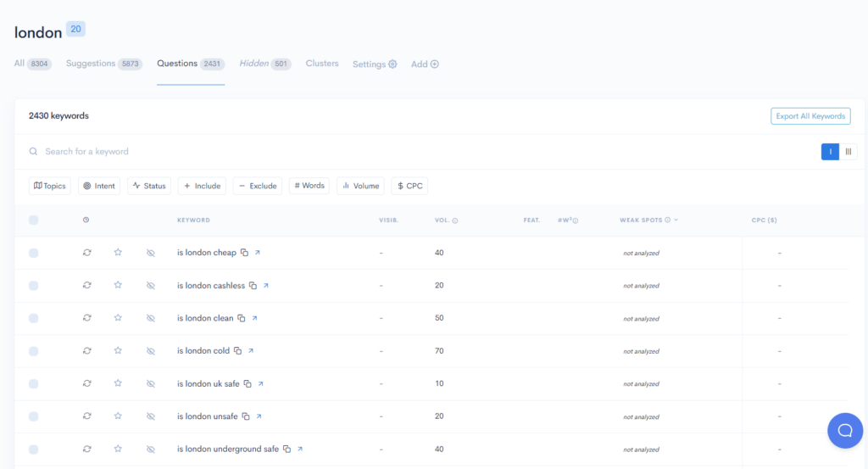The width and height of the screenshot is (868, 469).
Task: Favorite the 'is london clean' keyword
Action: tap(118, 318)
